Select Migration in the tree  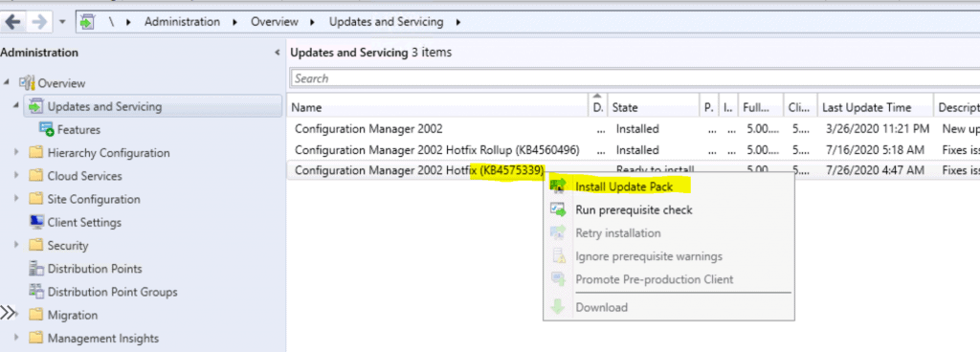click(73, 316)
